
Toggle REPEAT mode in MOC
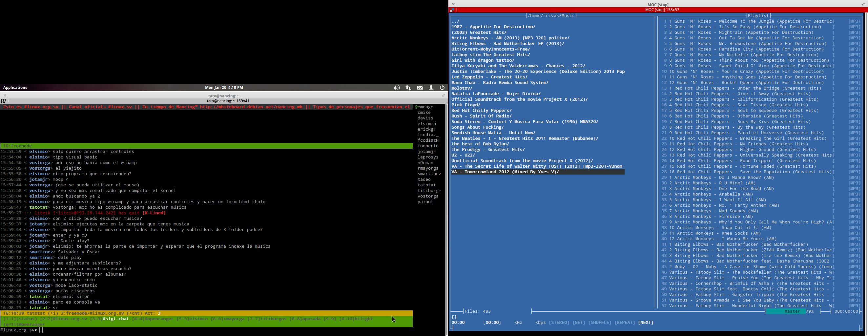click(x=624, y=323)
